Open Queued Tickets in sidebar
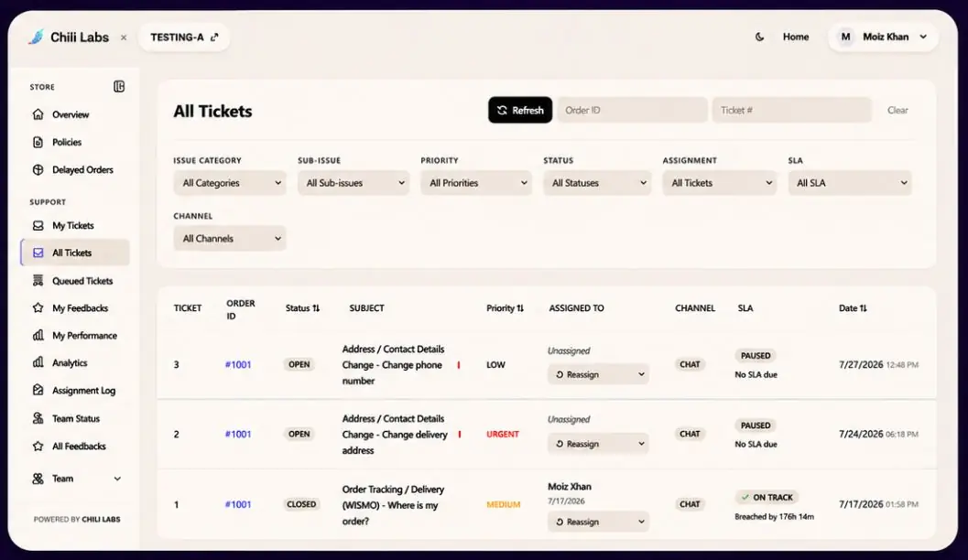The height and width of the screenshot is (560, 968). coord(75,281)
